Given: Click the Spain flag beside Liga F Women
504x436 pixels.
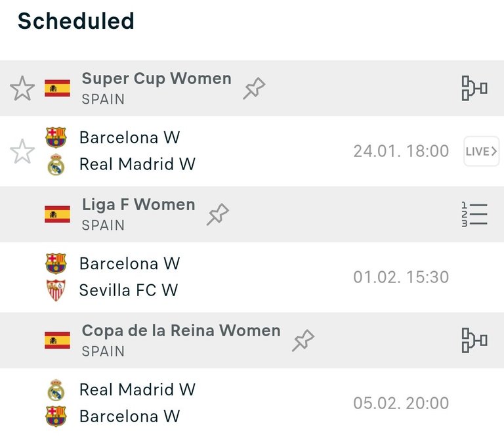Looking at the screenshot, I should (x=57, y=214).
